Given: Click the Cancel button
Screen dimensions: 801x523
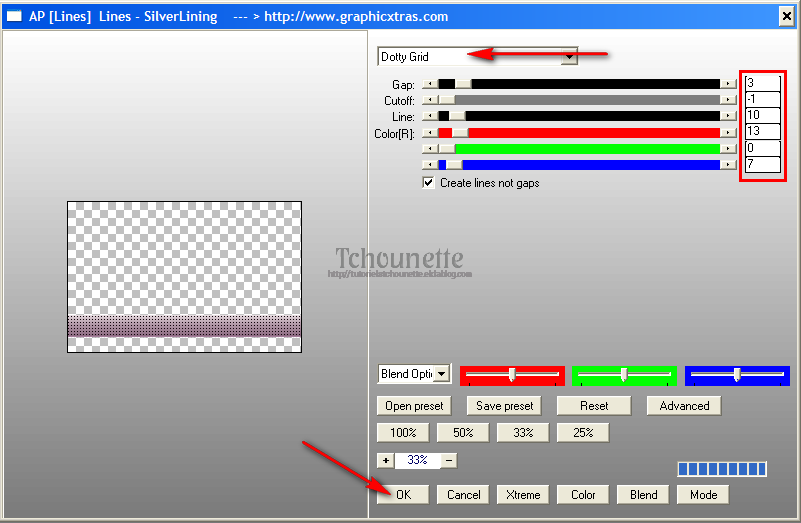Looking at the screenshot, I should (x=464, y=494).
